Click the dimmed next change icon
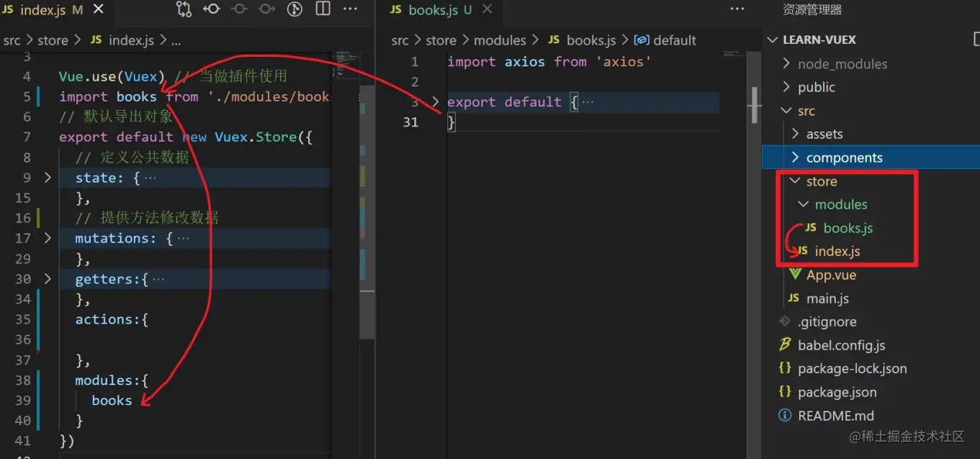The height and width of the screenshot is (459, 980). point(239,9)
